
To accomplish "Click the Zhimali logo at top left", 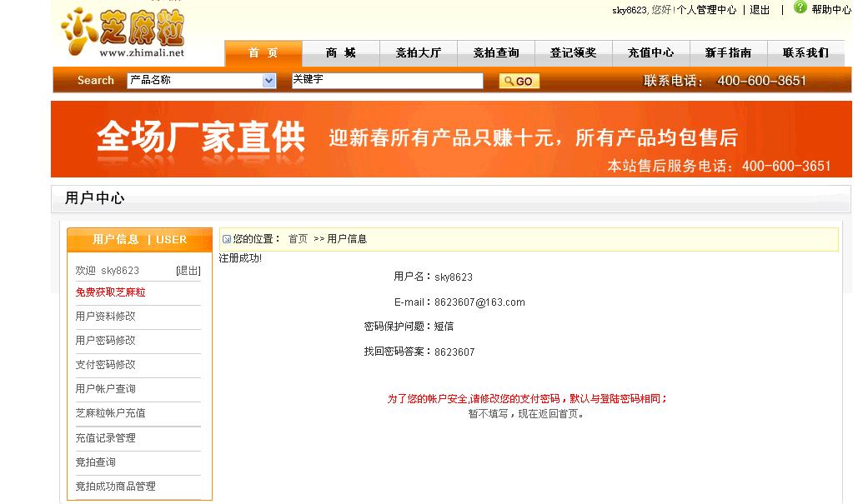I will pyautogui.click(x=123, y=32).
